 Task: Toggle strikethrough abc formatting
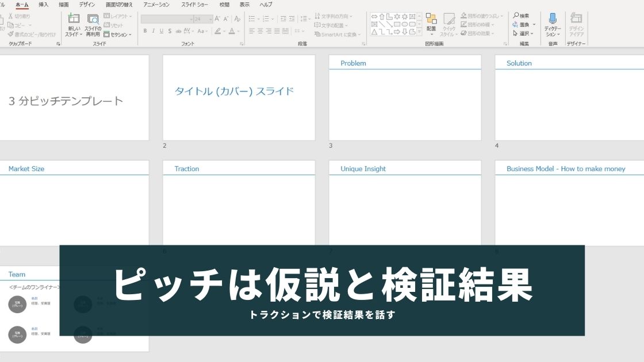(178, 31)
